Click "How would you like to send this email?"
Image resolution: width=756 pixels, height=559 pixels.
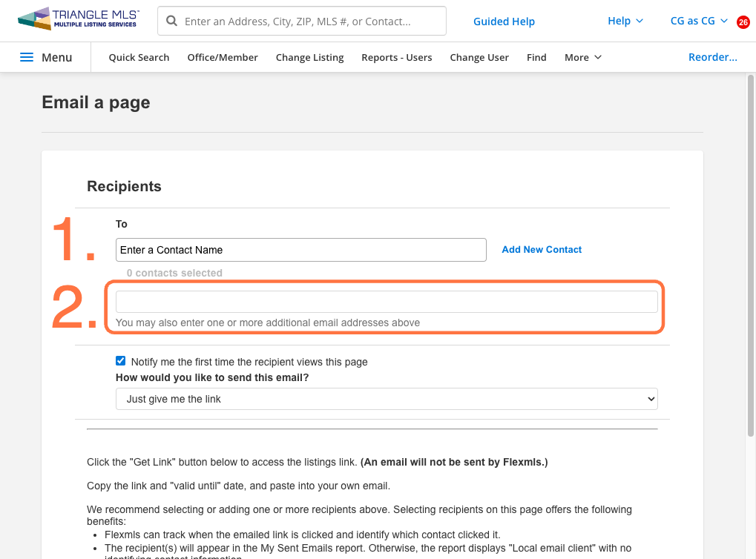212,377
